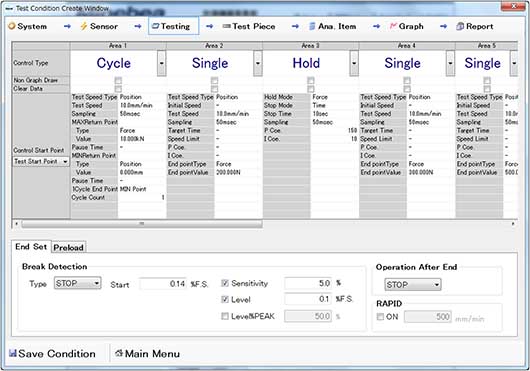Screen dimensions: 530x371
Task: Close the Test Condition Create Window
Action: pyautogui.click(x=513, y=6)
